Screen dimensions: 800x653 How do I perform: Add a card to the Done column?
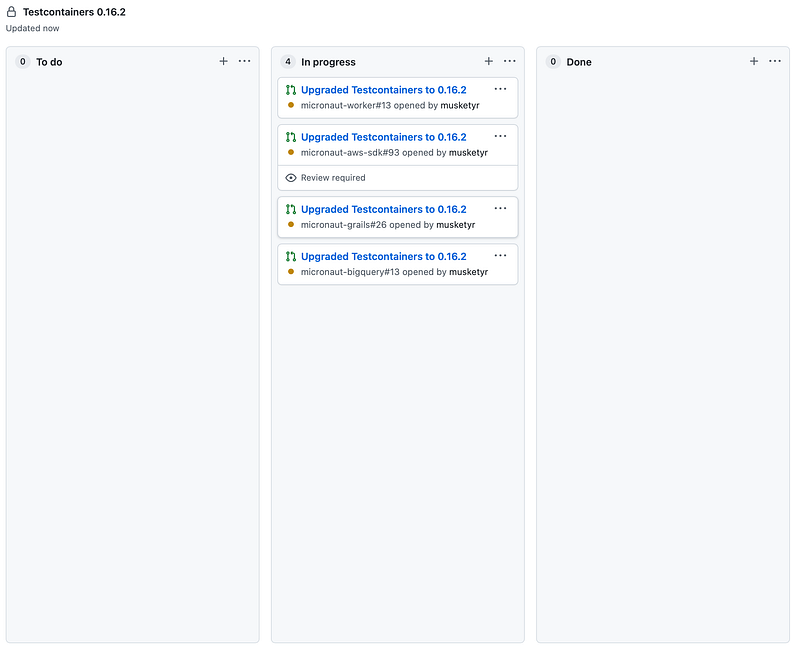click(754, 61)
